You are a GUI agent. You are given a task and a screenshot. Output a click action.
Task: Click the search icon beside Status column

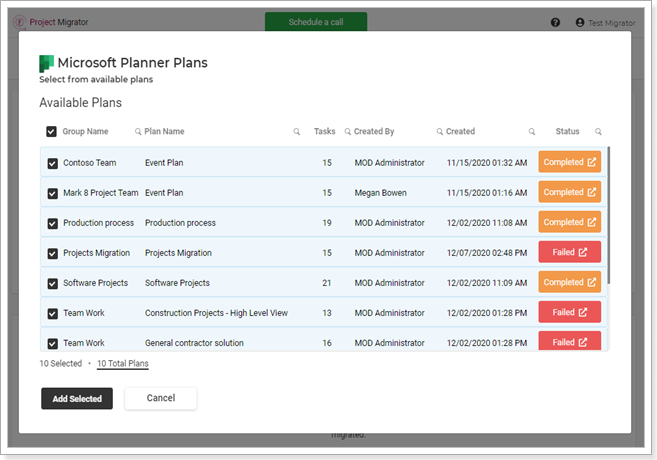598,132
